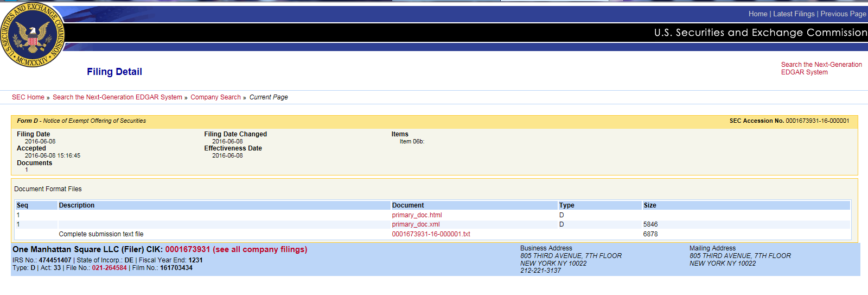This screenshot has width=868, height=295.
Task: Click the SEC seal logo
Action: click(x=33, y=35)
